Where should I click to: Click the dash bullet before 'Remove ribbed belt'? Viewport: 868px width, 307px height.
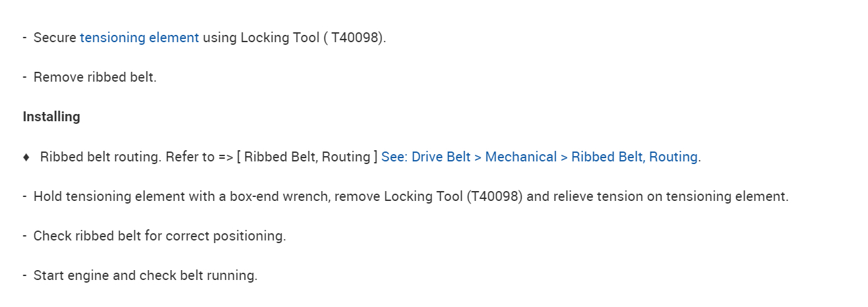[x=24, y=77]
